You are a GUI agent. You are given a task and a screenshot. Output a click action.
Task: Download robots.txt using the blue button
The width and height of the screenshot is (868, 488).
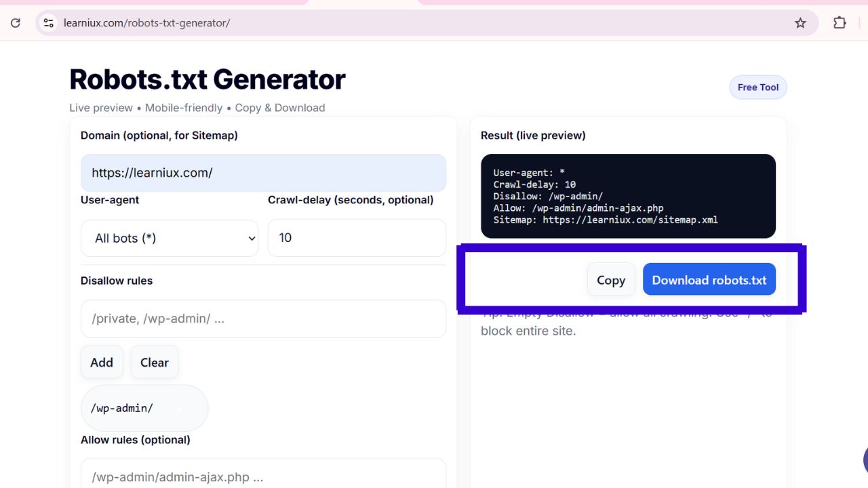[709, 280]
